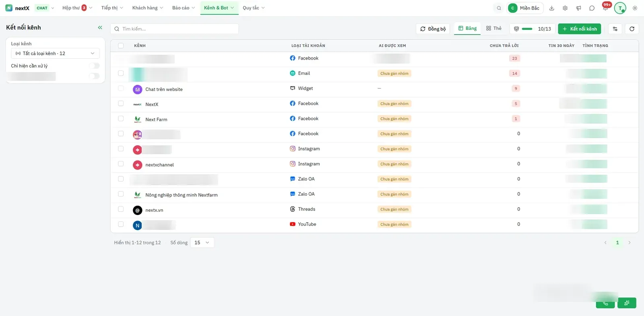This screenshot has height=316, width=644.
Task: Check the nextx.vn row checkbox
Action: point(121,209)
